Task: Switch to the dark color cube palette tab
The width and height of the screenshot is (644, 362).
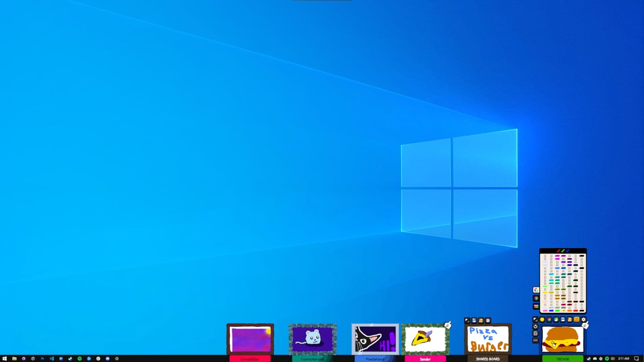Action: (536, 298)
